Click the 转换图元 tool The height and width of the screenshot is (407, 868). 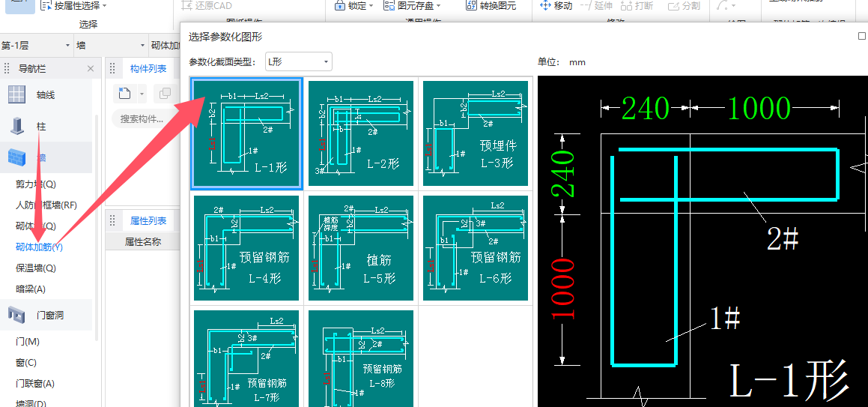490,5
